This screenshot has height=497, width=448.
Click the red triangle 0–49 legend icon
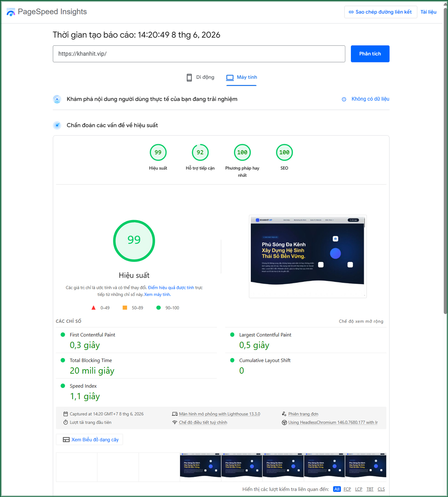93,308
